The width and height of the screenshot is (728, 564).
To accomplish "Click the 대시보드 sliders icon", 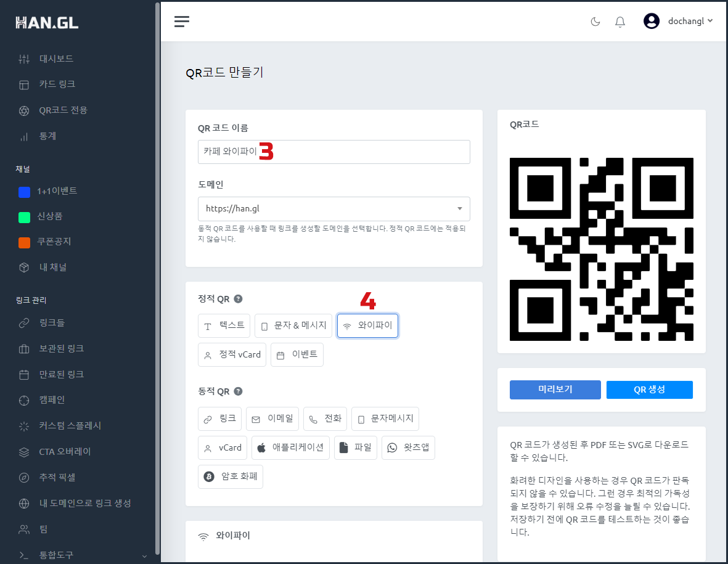I will [24, 59].
